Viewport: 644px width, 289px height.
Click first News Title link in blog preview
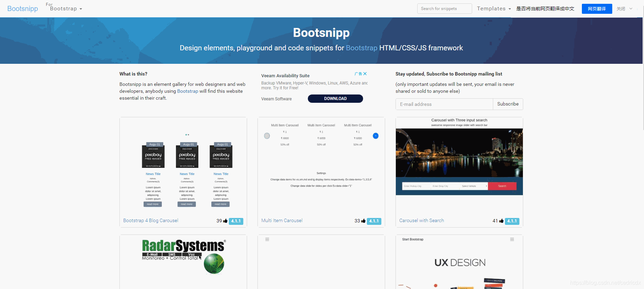click(153, 174)
